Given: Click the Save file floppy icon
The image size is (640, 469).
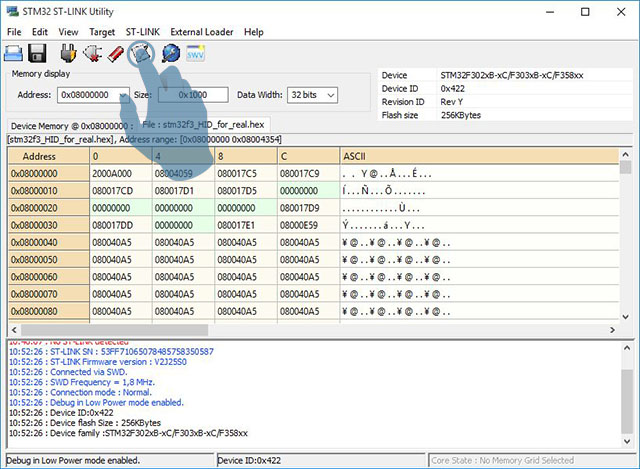Looking at the screenshot, I should pos(38,53).
